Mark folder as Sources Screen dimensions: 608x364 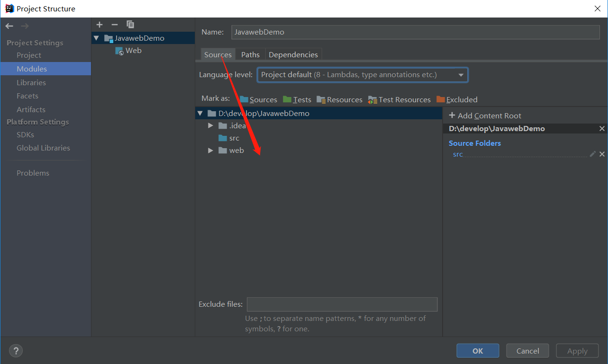[258, 99]
